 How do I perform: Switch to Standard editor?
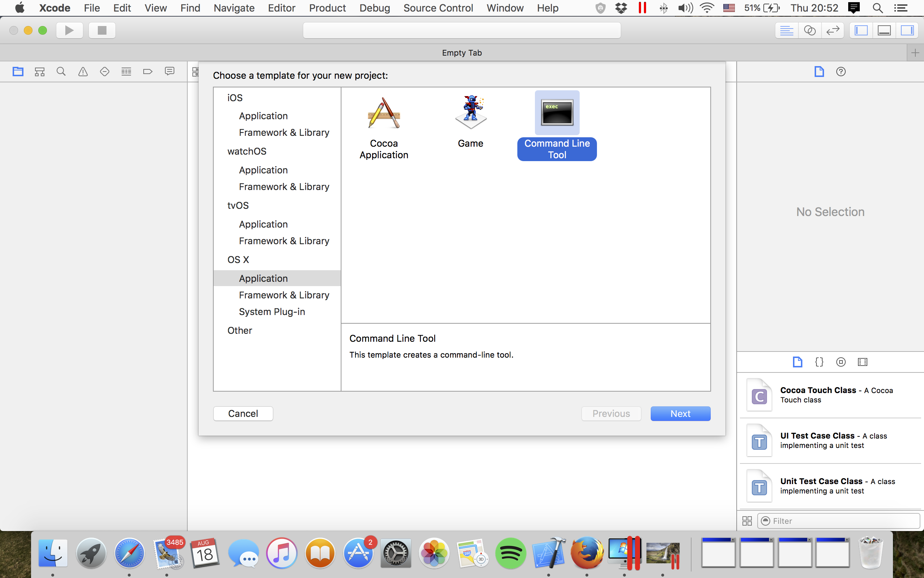[786, 30]
